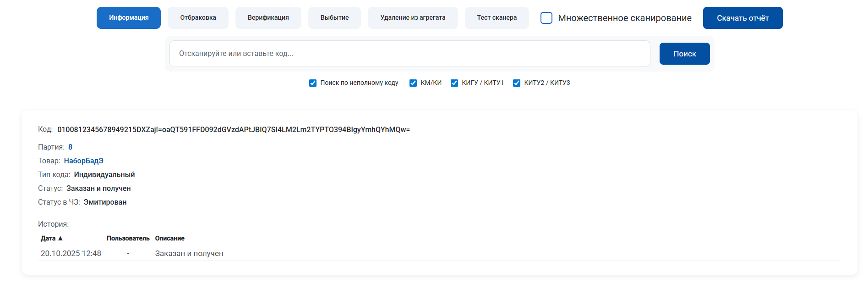
Task: Enable the Множественное сканирование checkbox
Action: (x=546, y=18)
